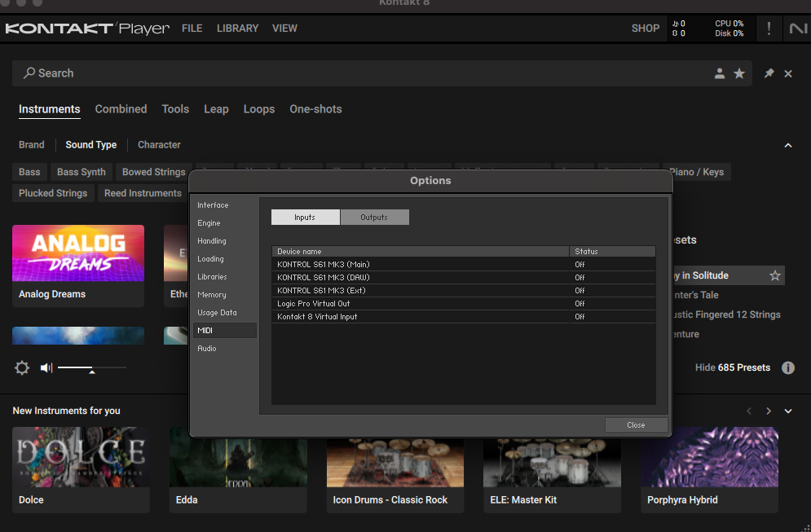Switch to the Combined tab
The width and height of the screenshot is (811, 532).
click(121, 109)
